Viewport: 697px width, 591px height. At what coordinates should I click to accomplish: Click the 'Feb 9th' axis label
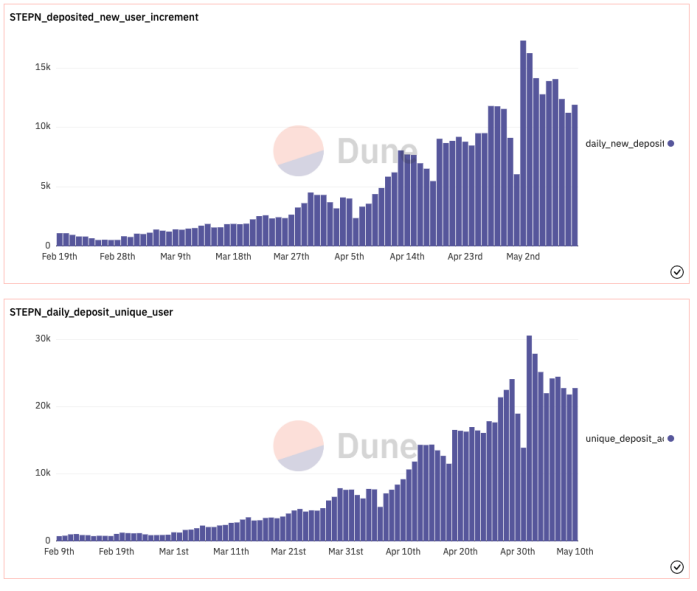59,552
